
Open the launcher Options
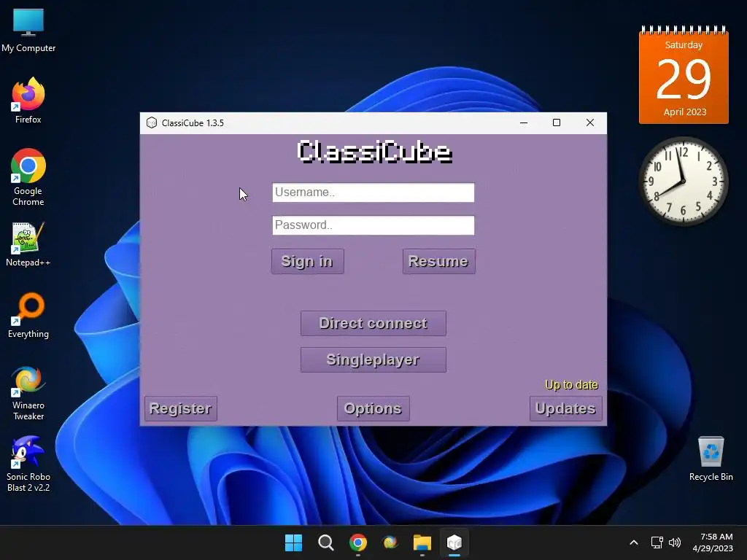373,408
